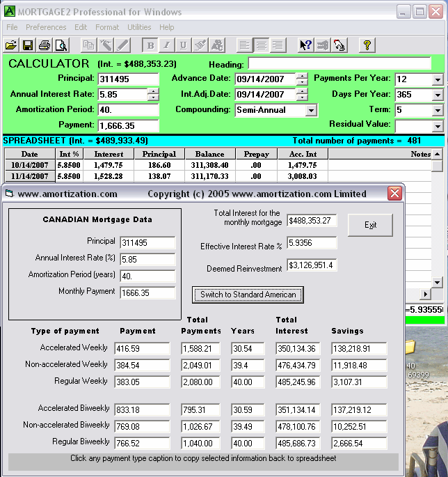448x477 pixels.
Task: Toggle center alignment in the toolbar
Action: point(261,45)
